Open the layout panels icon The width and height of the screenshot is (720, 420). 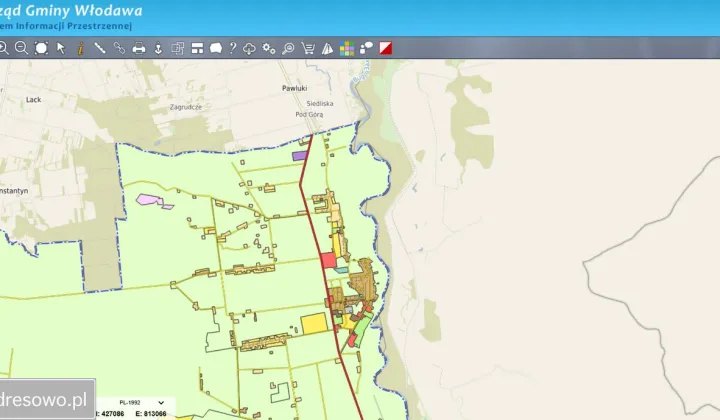[197, 48]
